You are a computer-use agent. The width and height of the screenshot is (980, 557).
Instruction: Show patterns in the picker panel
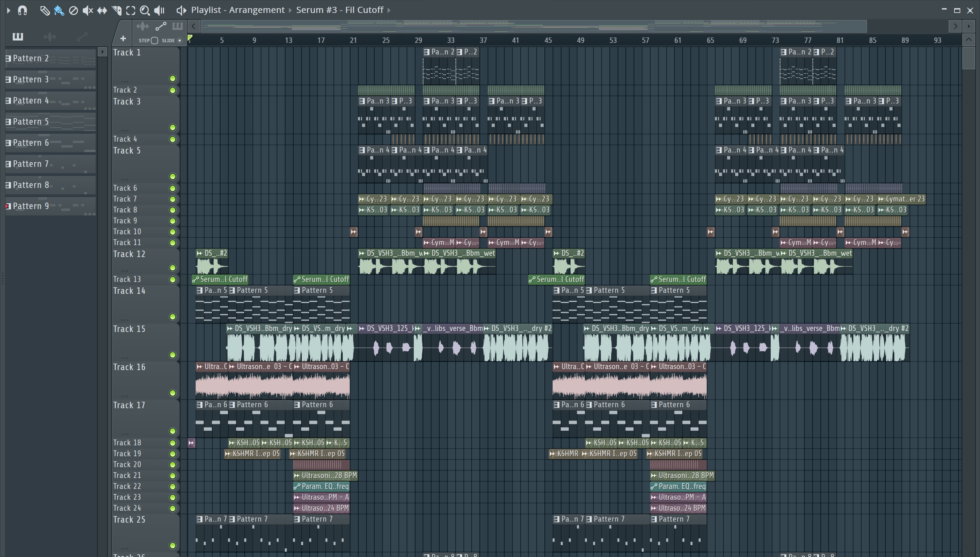pos(18,36)
